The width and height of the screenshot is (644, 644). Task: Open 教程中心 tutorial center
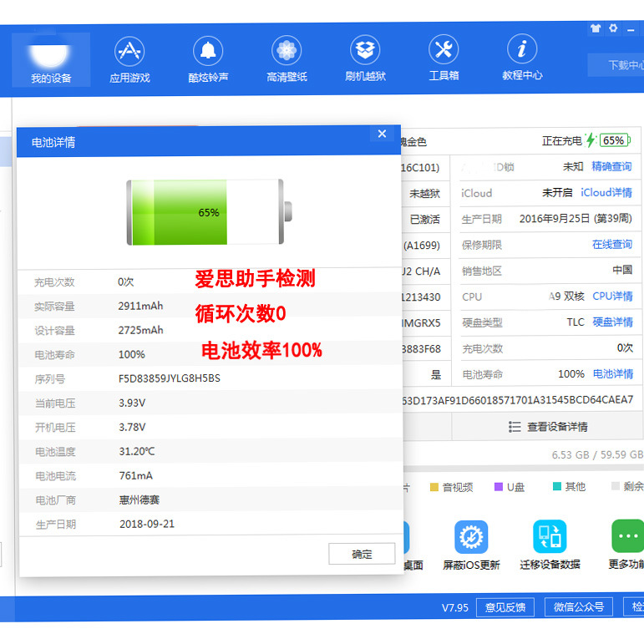(x=522, y=60)
